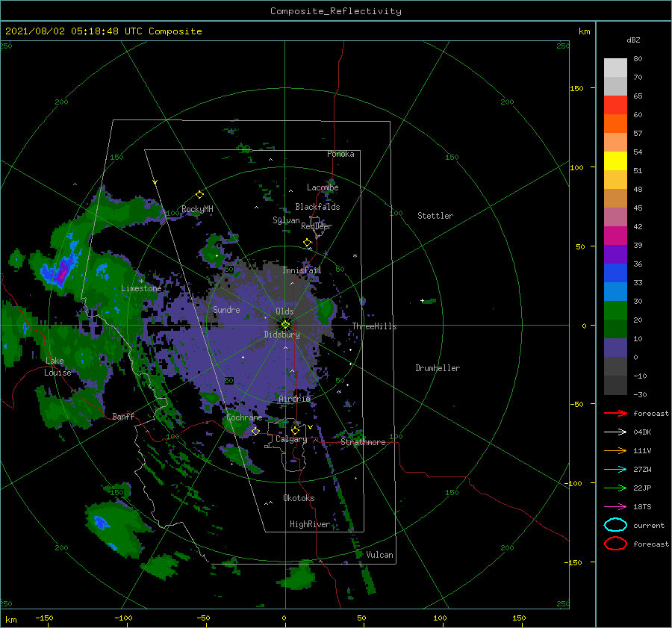The height and width of the screenshot is (628, 672).
Task: Click the Okotoks town label
Action: click(299, 497)
